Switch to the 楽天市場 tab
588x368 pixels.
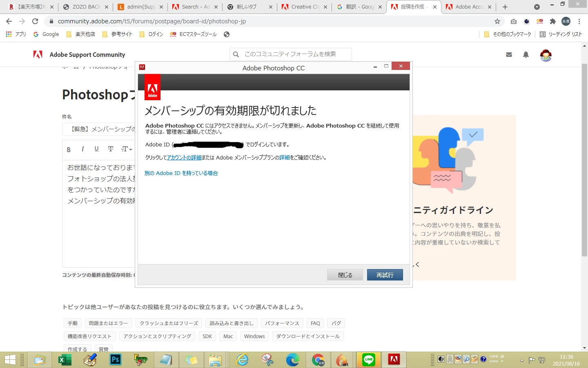(31, 7)
